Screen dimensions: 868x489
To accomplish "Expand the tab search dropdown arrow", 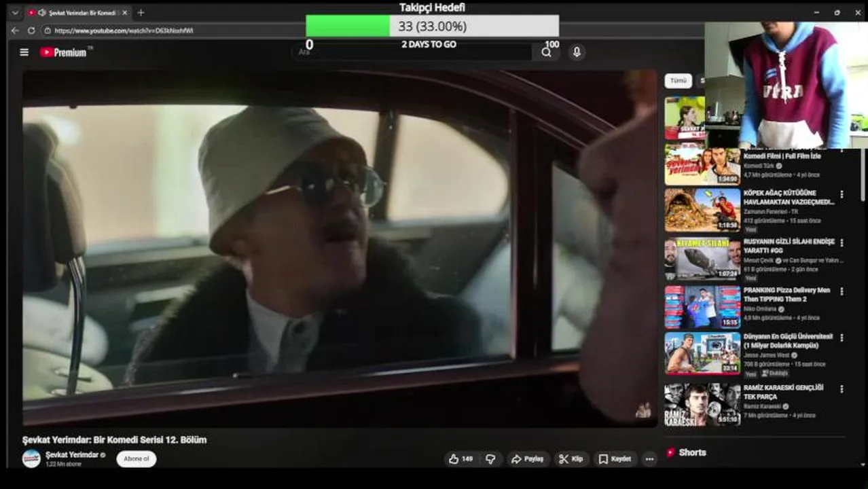I will pyautogui.click(x=15, y=12).
